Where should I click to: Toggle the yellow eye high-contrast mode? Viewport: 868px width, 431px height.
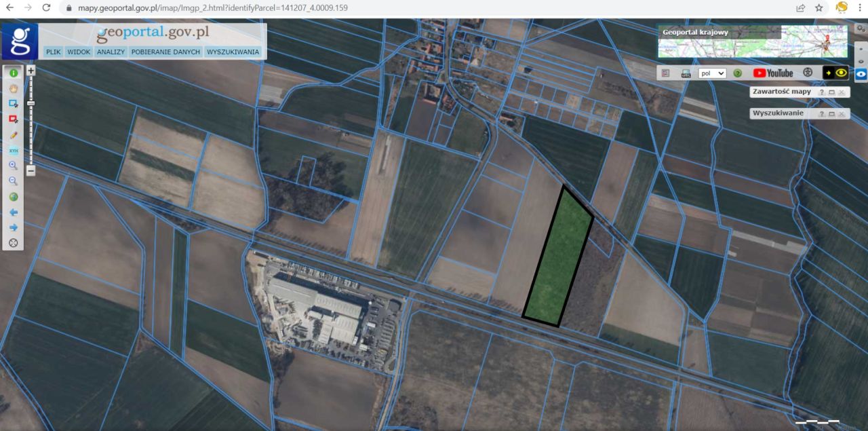[836, 73]
